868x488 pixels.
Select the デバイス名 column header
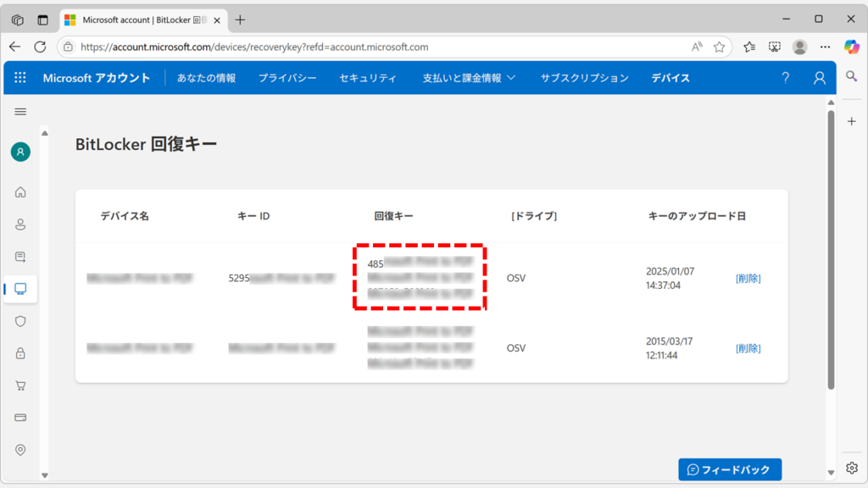click(125, 216)
